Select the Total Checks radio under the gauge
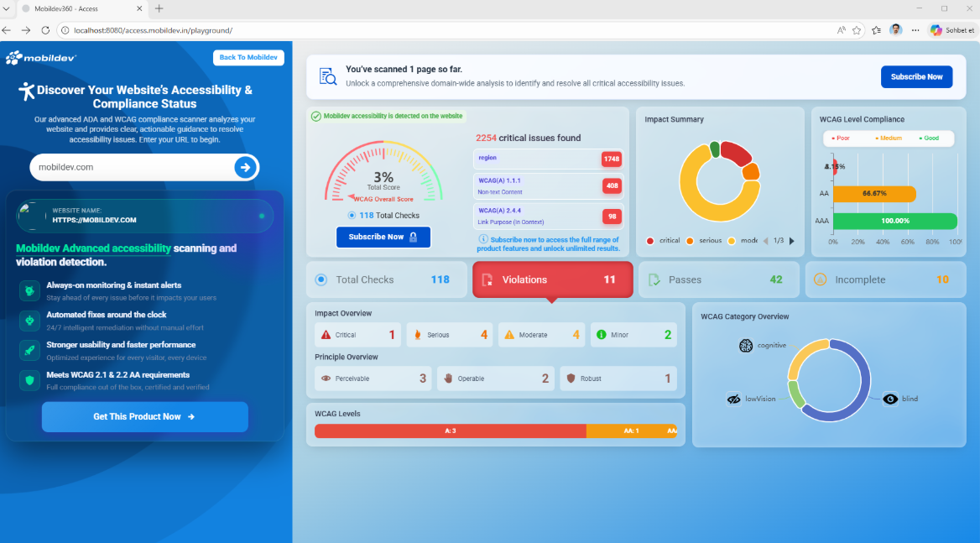 pyautogui.click(x=352, y=216)
